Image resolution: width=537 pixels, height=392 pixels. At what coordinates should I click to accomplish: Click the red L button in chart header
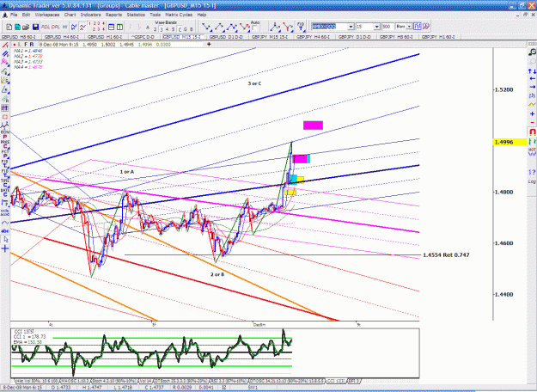pyautogui.click(x=20, y=45)
